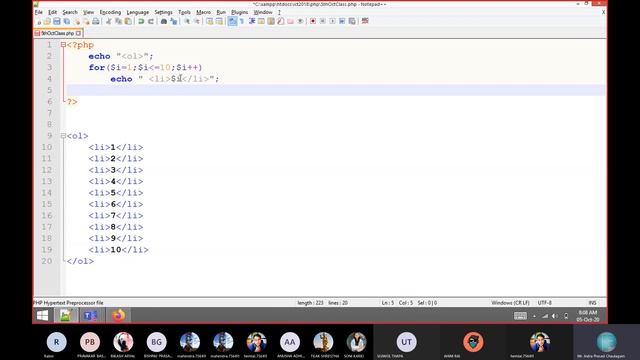Toggle INS insert mode in status bar
The image size is (640, 360).
coord(592,303)
